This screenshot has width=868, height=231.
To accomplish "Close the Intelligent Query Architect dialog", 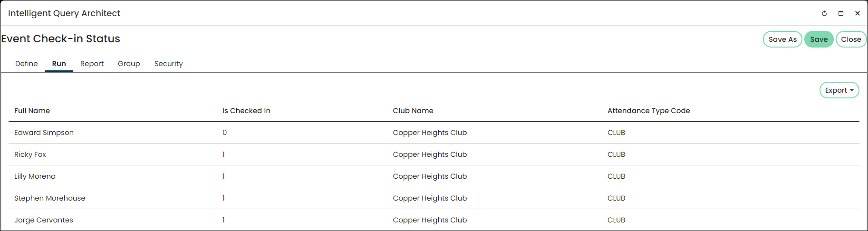I will pos(858,13).
